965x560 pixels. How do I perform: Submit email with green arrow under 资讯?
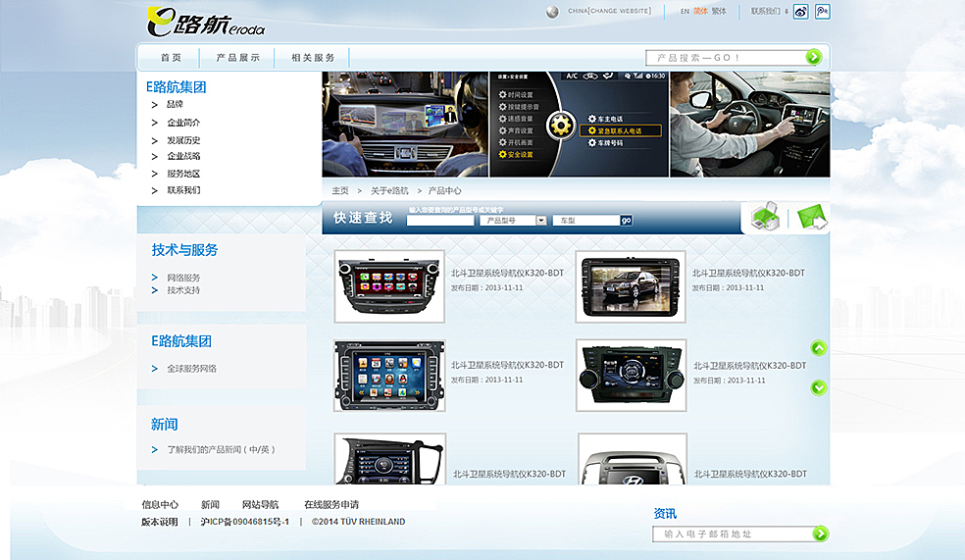[x=821, y=534]
